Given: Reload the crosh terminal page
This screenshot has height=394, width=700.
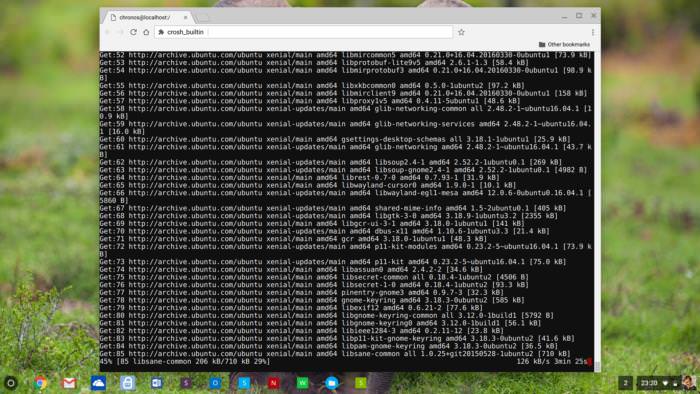Looking at the screenshot, I should tap(133, 32).
